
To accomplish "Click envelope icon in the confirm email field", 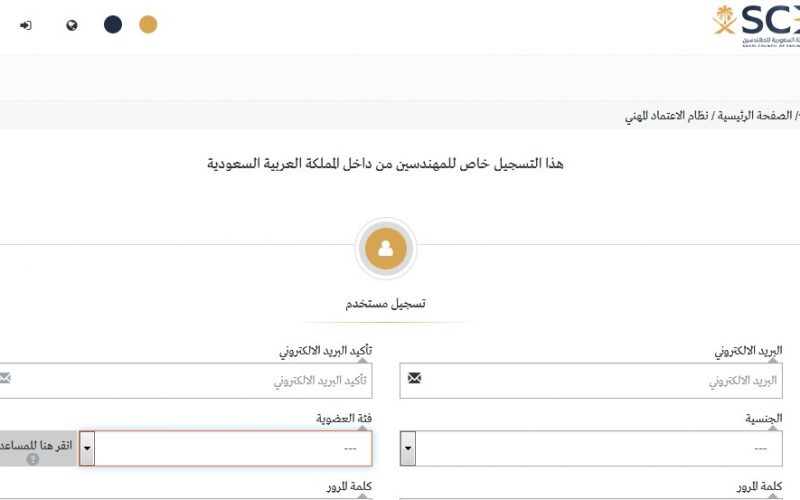I will [x=5, y=378].
